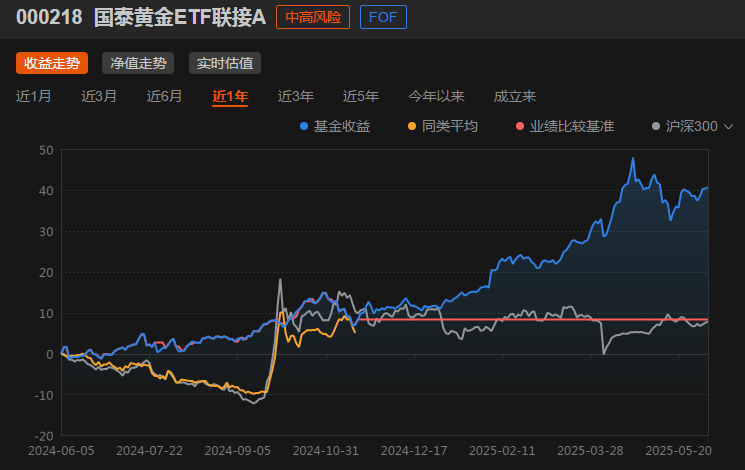This screenshot has width=745, height=470.
Task: Select 近3年 time range
Action: click(296, 96)
